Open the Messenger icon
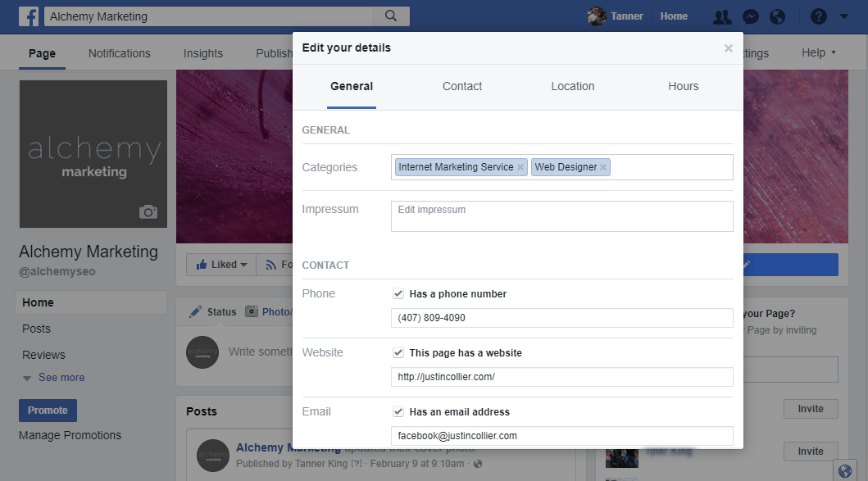Image resolution: width=868 pixels, height=481 pixels. 750,16
